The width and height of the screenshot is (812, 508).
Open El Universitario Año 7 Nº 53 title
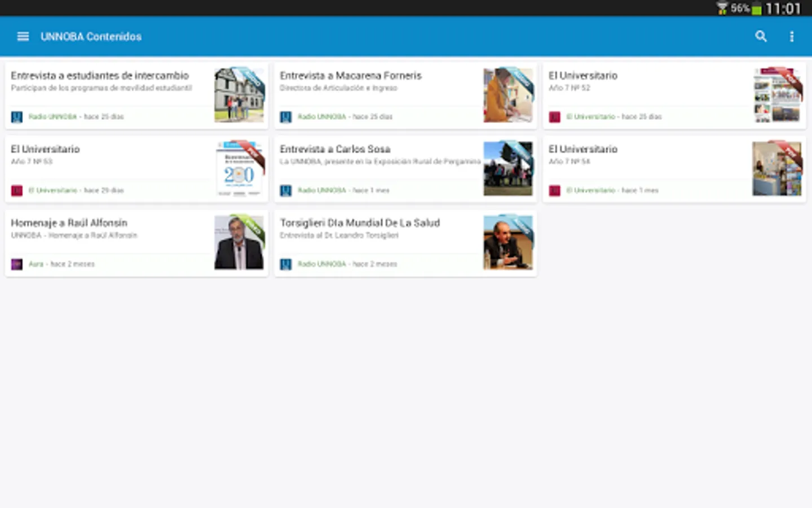click(x=45, y=149)
